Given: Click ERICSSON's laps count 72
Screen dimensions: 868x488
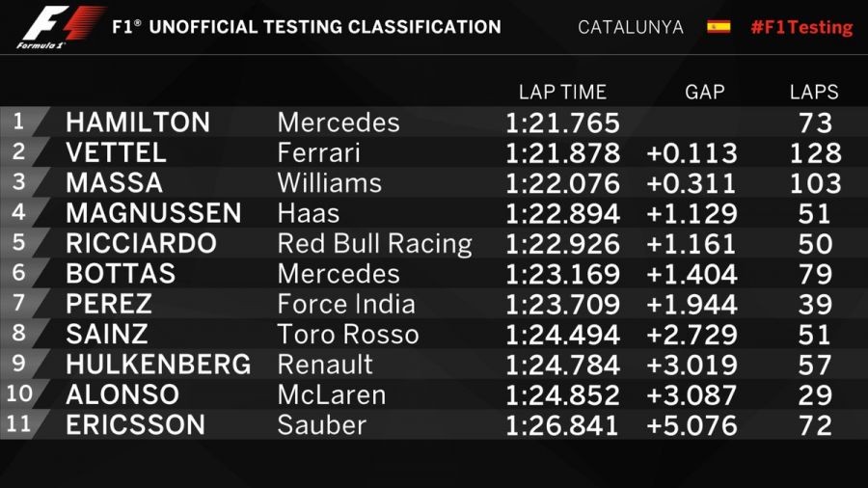Looking at the screenshot, I should click(x=815, y=425).
